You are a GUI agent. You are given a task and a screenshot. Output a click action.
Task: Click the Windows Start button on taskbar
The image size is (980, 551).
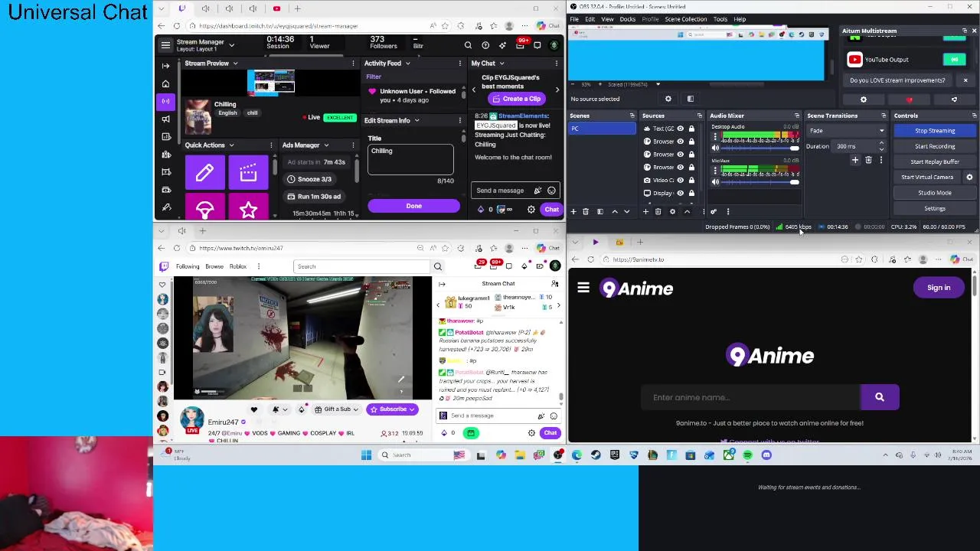tap(366, 455)
